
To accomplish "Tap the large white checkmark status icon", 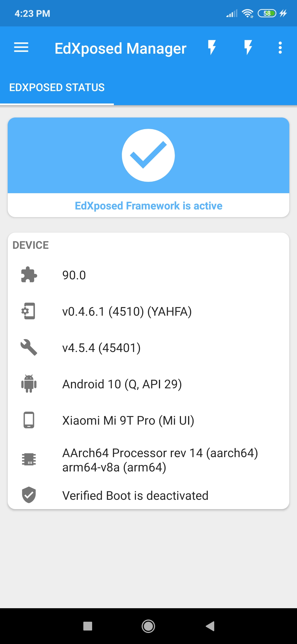I will pyautogui.click(x=148, y=155).
